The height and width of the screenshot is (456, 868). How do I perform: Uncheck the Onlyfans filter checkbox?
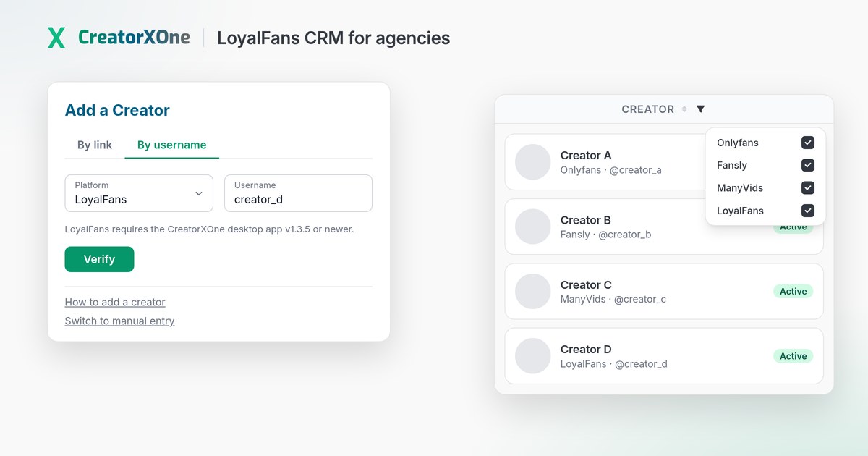(808, 143)
